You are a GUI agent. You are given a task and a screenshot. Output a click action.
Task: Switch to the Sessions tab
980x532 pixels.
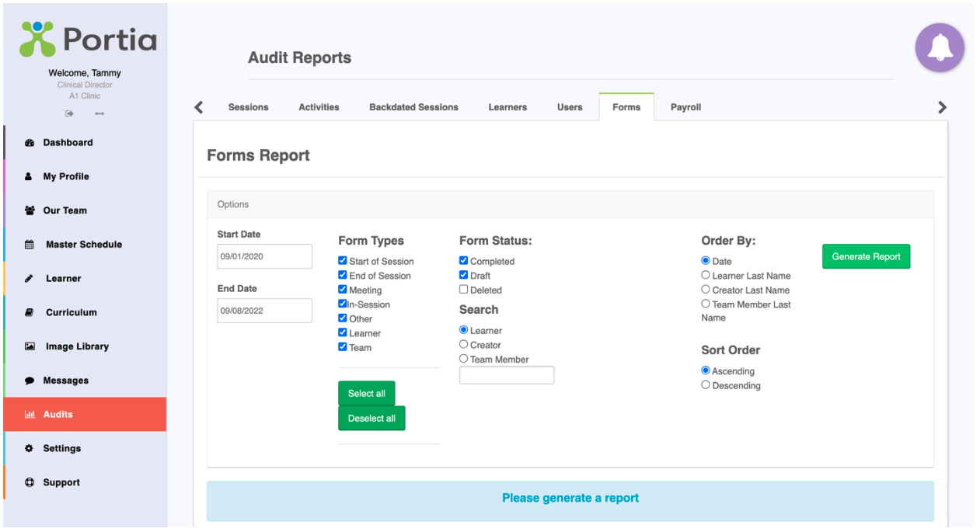coord(249,107)
